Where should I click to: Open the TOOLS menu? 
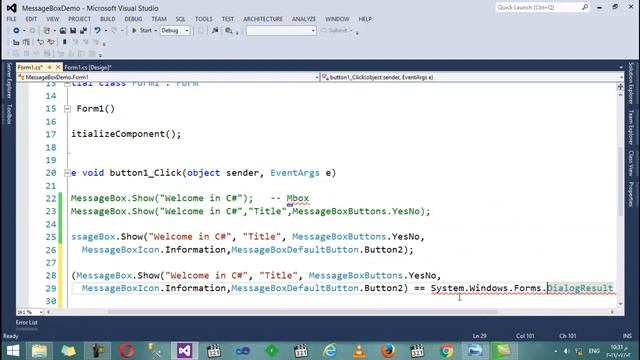(204, 19)
